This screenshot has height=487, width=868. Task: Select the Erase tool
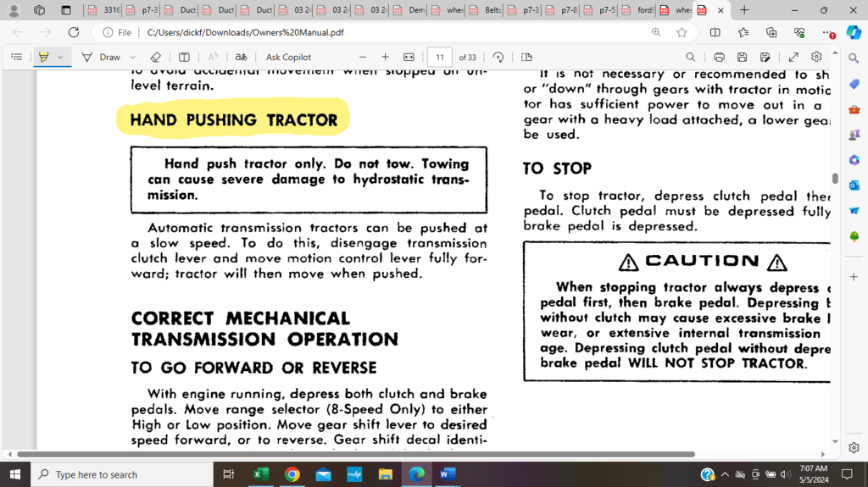click(155, 57)
